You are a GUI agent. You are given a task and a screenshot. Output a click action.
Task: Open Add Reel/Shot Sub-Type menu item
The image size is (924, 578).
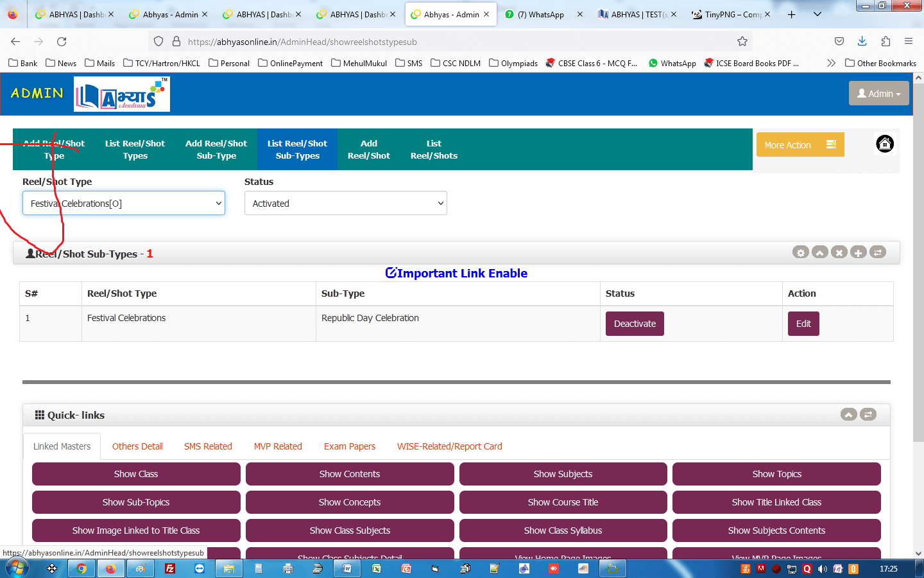tap(216, 150)
